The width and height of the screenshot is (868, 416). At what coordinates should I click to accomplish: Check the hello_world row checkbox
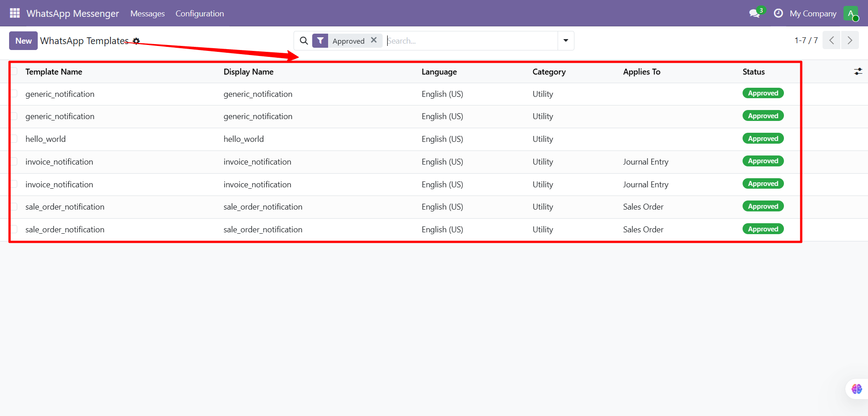pyautogui.click(x=14, y=139)
